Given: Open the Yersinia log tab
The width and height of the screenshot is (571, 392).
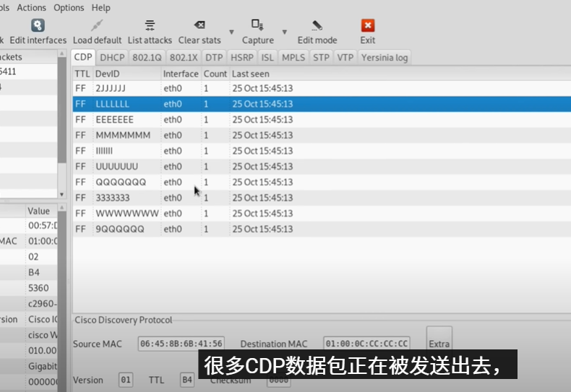Looking at the screenshot, I should coord(385,58).
